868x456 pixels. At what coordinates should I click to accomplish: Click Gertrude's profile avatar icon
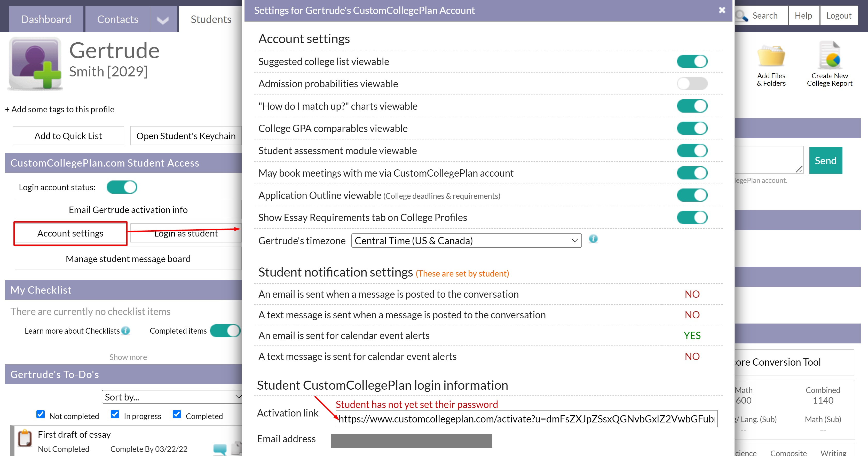[35, 63]
